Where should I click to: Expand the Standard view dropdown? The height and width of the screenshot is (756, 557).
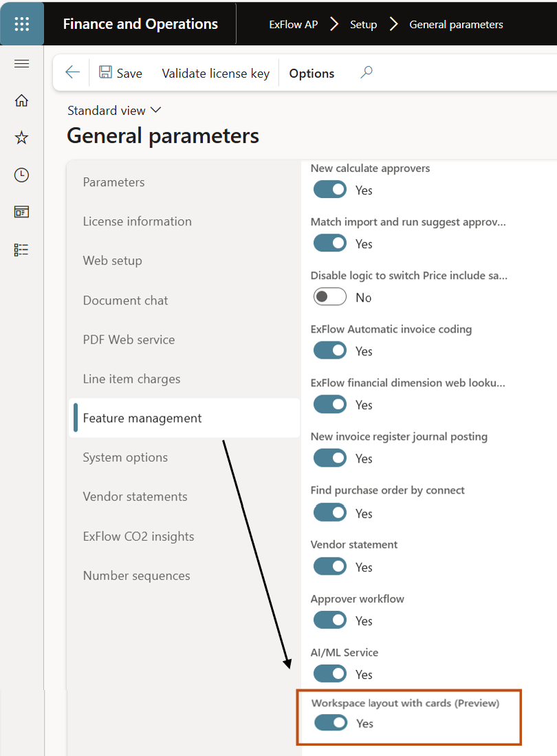114,111
